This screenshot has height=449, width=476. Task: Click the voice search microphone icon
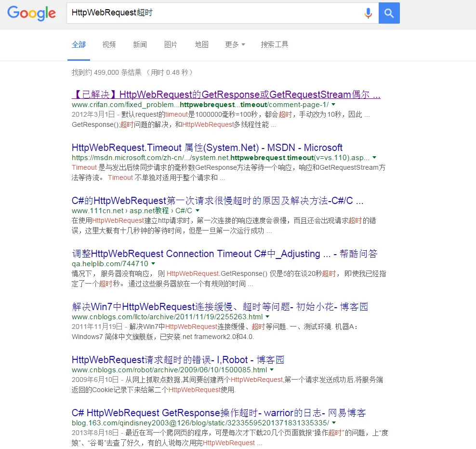pos(368,13)
